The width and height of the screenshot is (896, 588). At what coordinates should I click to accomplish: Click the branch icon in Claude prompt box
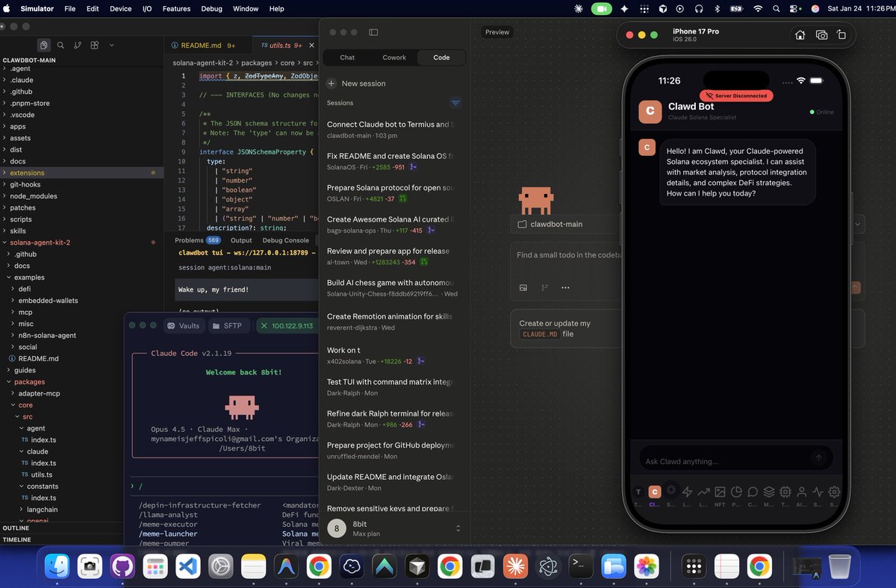[544, 288]
